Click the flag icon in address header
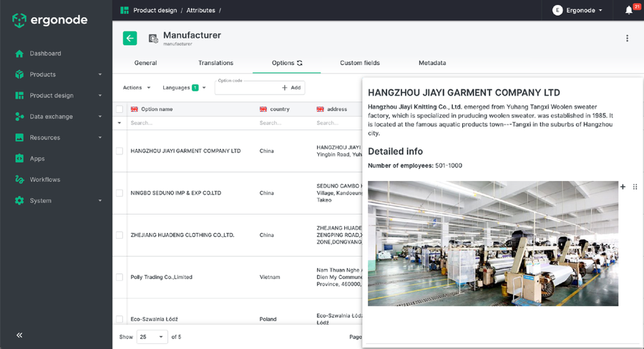Screen dimensions: 644x349 [321, 109]
